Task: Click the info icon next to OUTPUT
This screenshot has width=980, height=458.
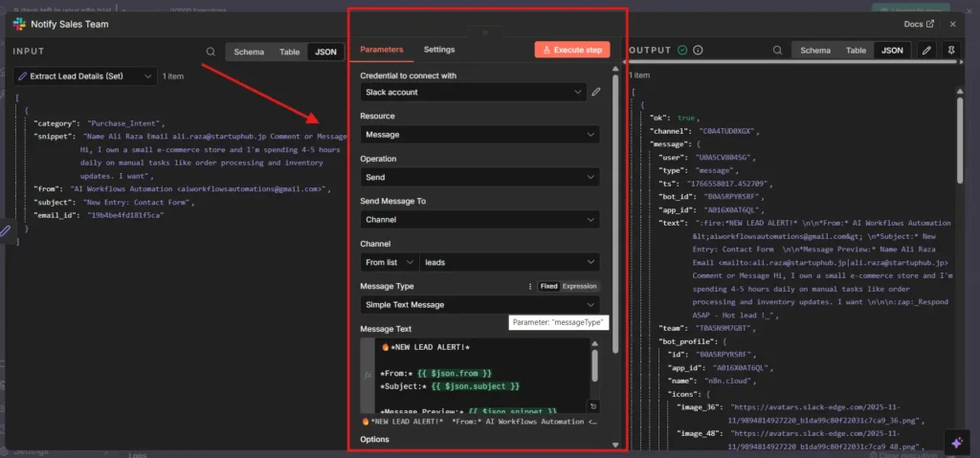Action: click(x=698, y=51)
